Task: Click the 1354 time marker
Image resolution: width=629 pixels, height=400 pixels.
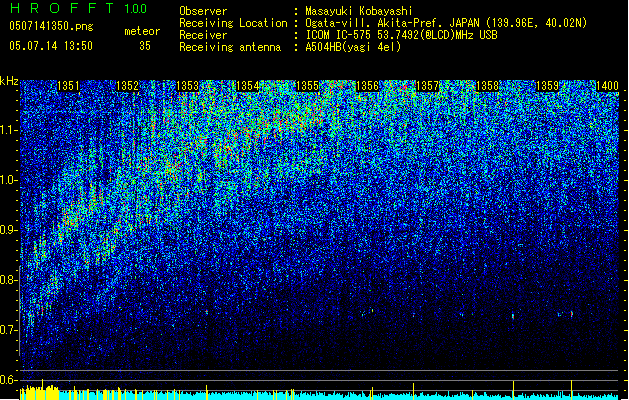Action: click(x=248, y=86)
